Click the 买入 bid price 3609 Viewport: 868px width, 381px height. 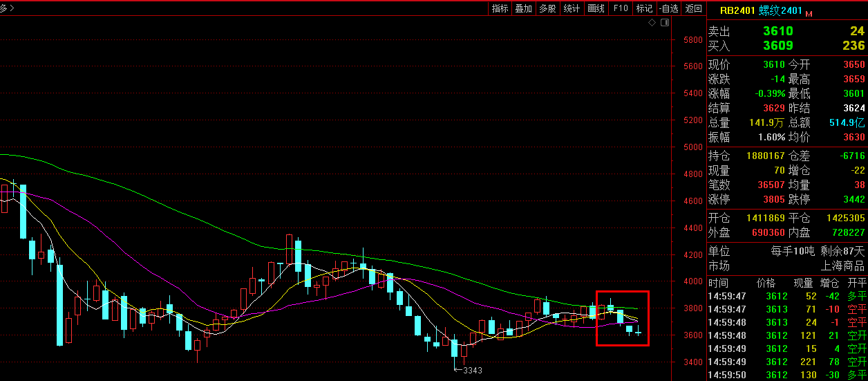click(x=777, y=46)
